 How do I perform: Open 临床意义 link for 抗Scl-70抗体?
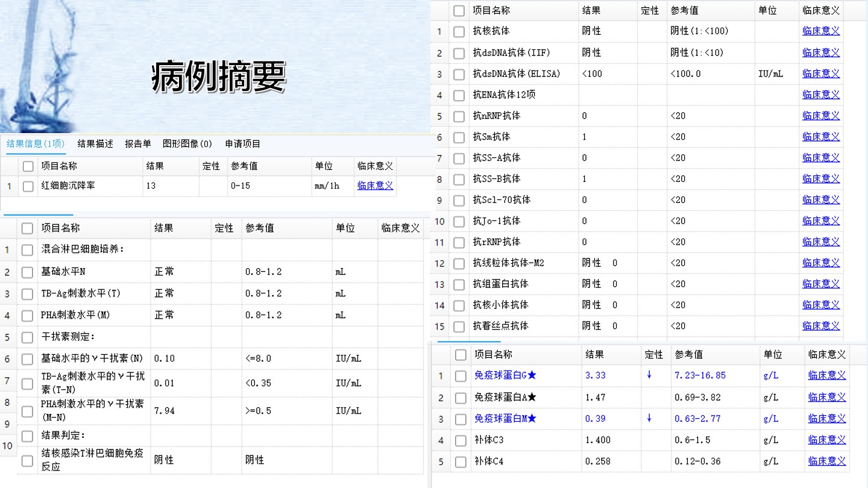pyautogui.click(x=821, y=199)
